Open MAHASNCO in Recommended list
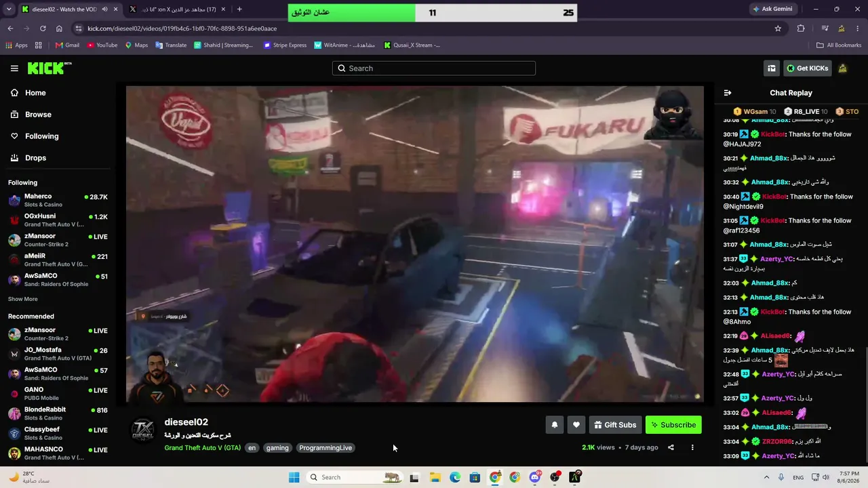Screen dimensions: 868x488 [58, 453]
